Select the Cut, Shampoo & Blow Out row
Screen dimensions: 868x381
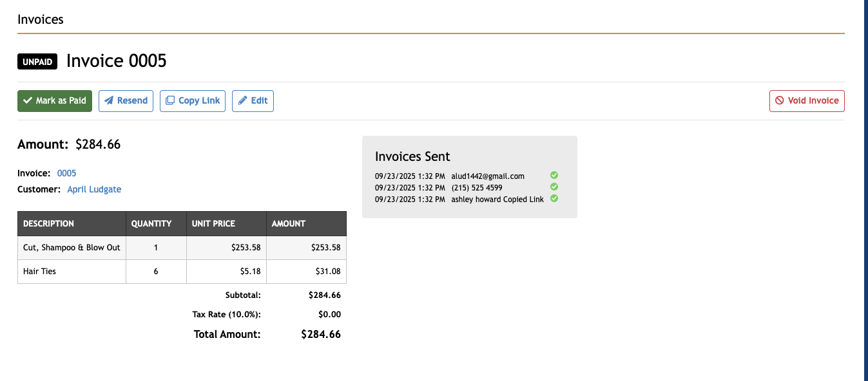pyautogui.click(x=72, y=248)
